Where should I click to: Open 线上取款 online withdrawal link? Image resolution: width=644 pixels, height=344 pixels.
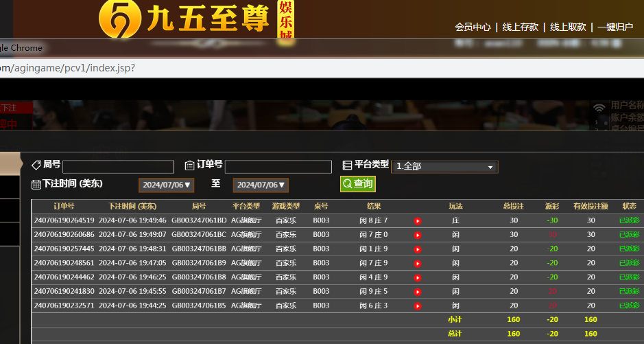click(568, 27)
